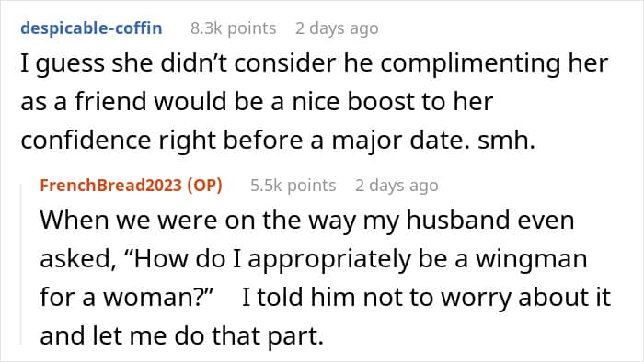Click the (OP) tag beside FrenchBread2023

coord(204,186)
